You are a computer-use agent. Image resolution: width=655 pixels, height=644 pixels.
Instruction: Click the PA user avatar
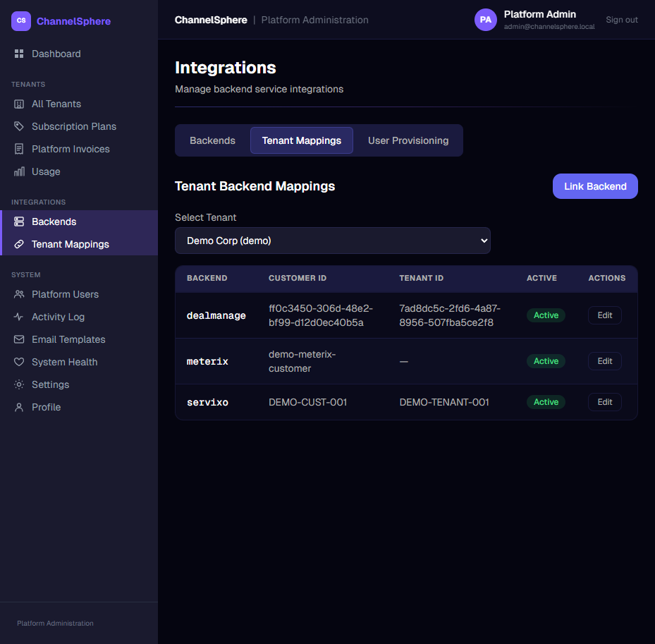pos(485,20)
